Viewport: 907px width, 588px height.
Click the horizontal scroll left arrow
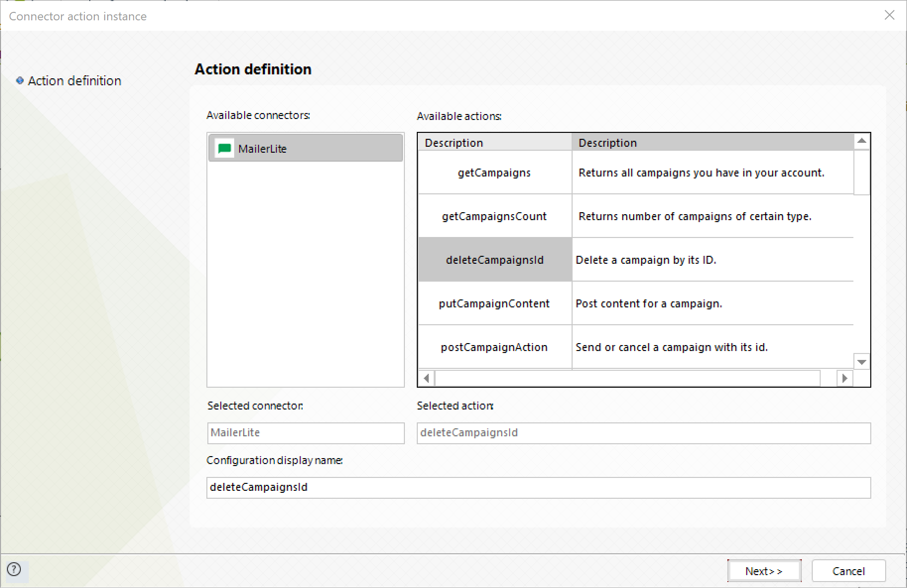(x=426, y=378)
